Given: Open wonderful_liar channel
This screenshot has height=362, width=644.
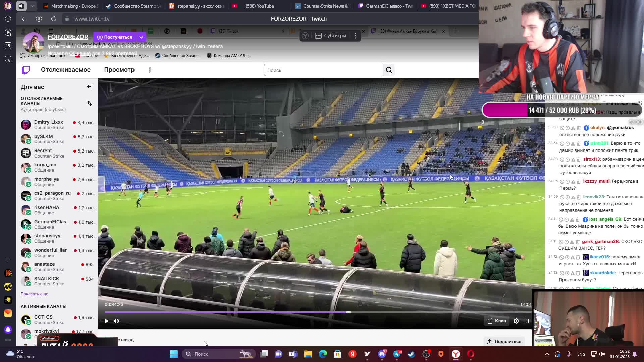Looking at the screenshot, I should [57, 252].
